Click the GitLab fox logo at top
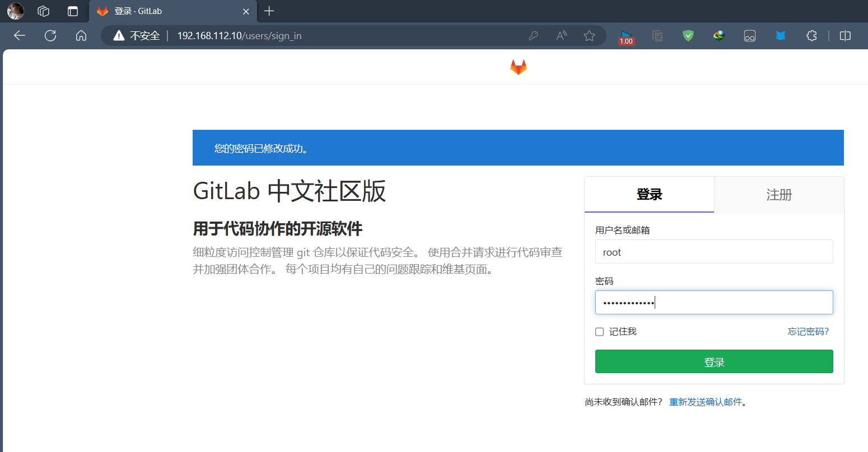868x452 pixels. 519,67
